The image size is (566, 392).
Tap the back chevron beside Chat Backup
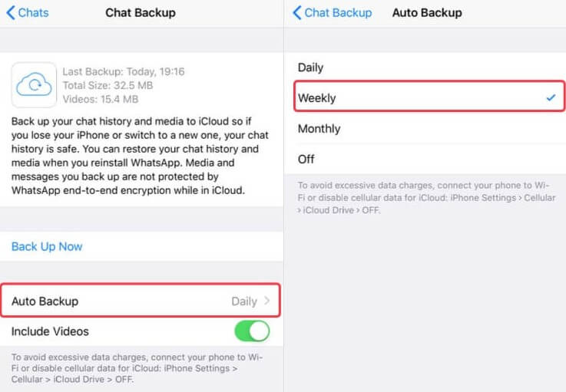click(x=297, y=13)
